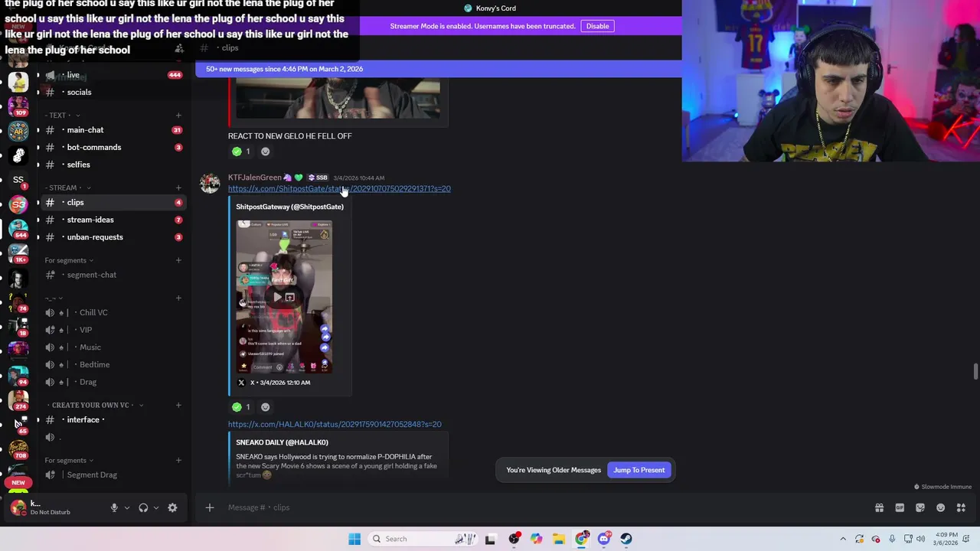Open OBS Studio from the taskbar
Image resolution: width=980 pixels, height=551 pixels.
click(514, 539)
